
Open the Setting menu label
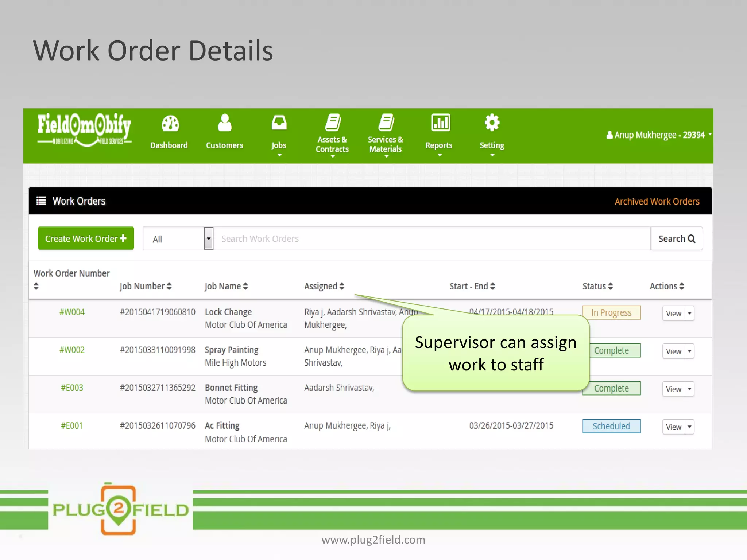(x=492, y=146)
